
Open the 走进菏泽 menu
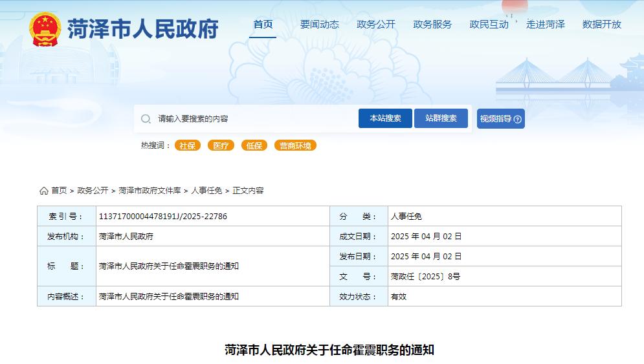[x=546, y=25]
